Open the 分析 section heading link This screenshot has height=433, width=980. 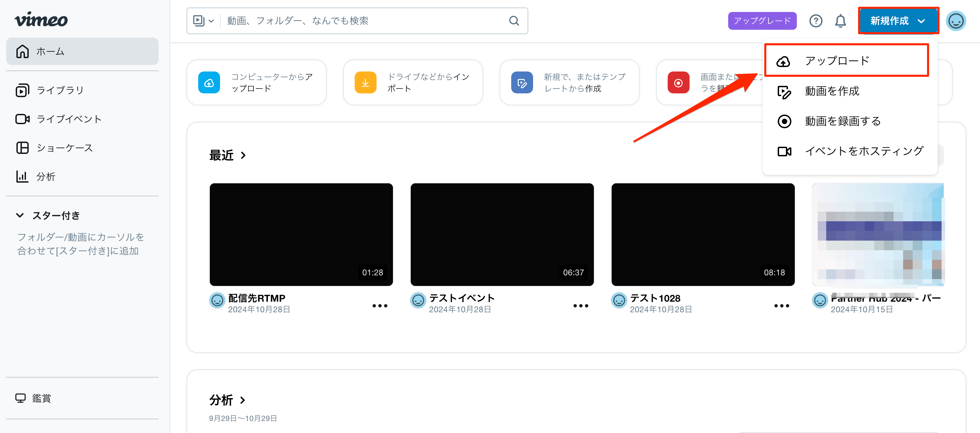point(227,400)
